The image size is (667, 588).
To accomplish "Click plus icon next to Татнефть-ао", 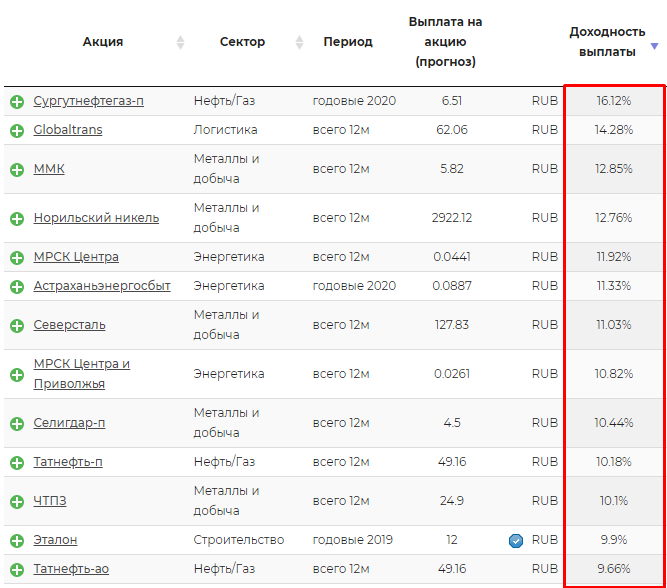I will tap(17, 570).
